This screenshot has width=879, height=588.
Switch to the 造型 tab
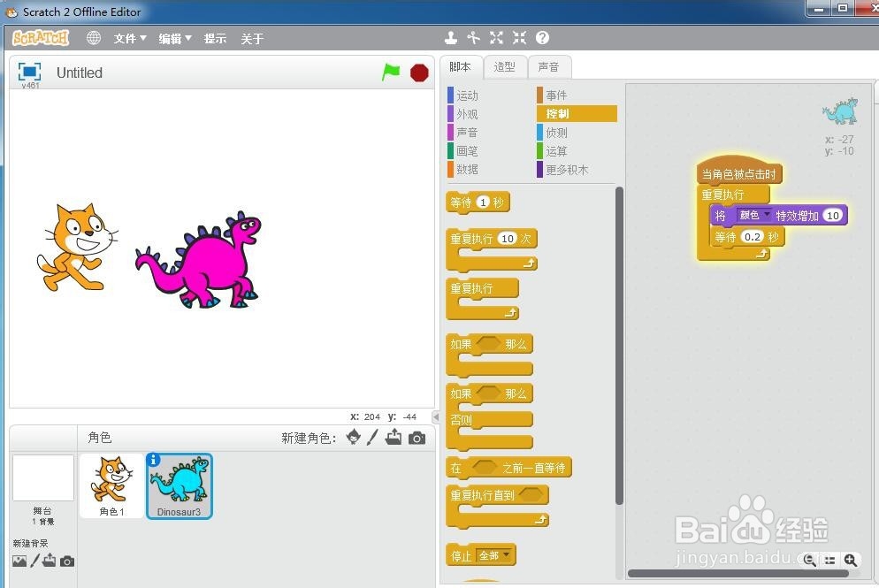505,66
